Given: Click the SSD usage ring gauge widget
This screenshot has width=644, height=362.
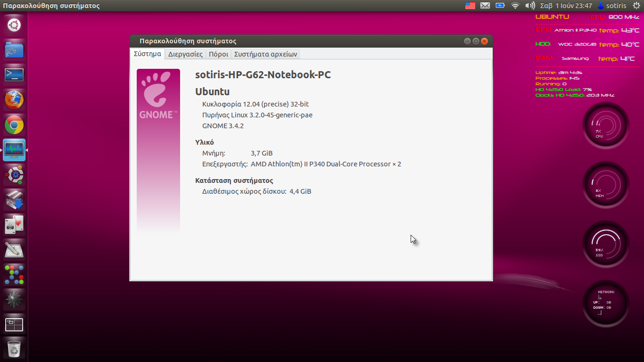Looking at the screenshot, I should (x=606, y=245).
